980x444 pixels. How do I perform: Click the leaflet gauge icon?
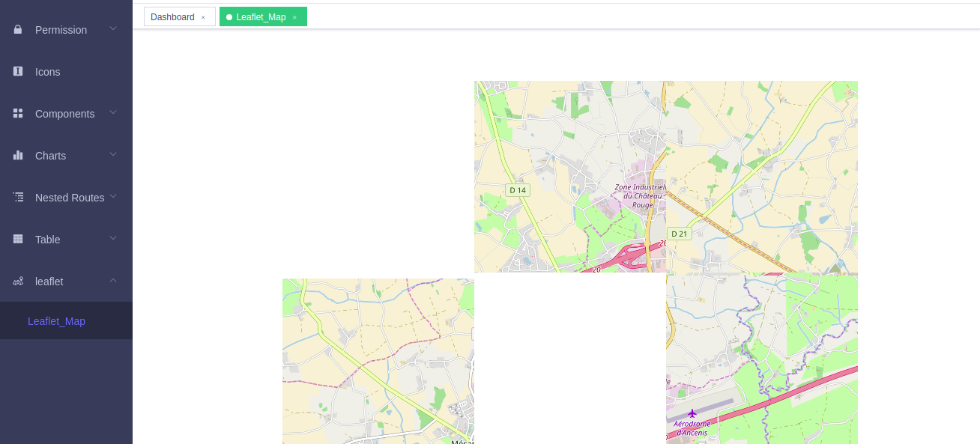click(x=16, y=281)
